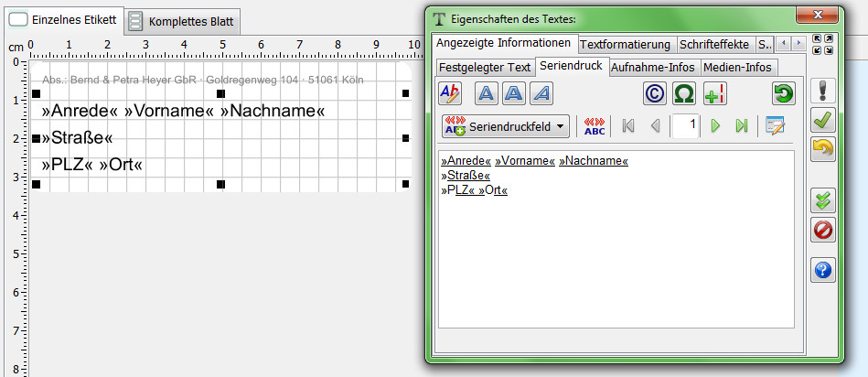The image size is (868, 377).
Task: Toggle the red ABC field preview icon
Action: pyautogui.click(x=595, y=126)
